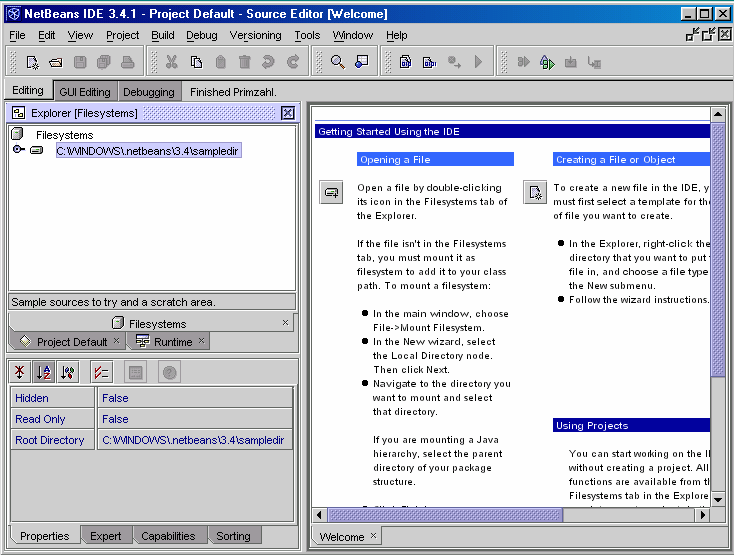Click the Root Directory property value field
This screenshot has height=555, width=734.
[x=195, y=440]
